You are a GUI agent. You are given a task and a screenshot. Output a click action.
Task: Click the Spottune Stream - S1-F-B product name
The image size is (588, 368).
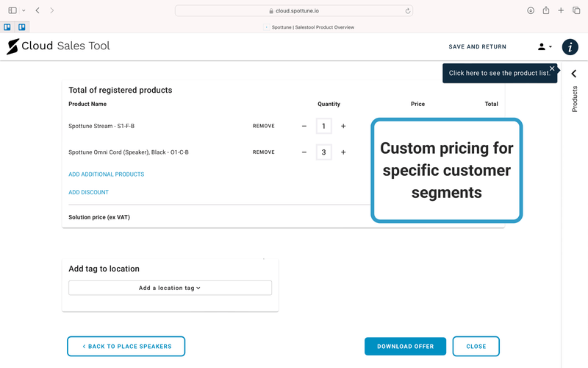click(101, 126)
